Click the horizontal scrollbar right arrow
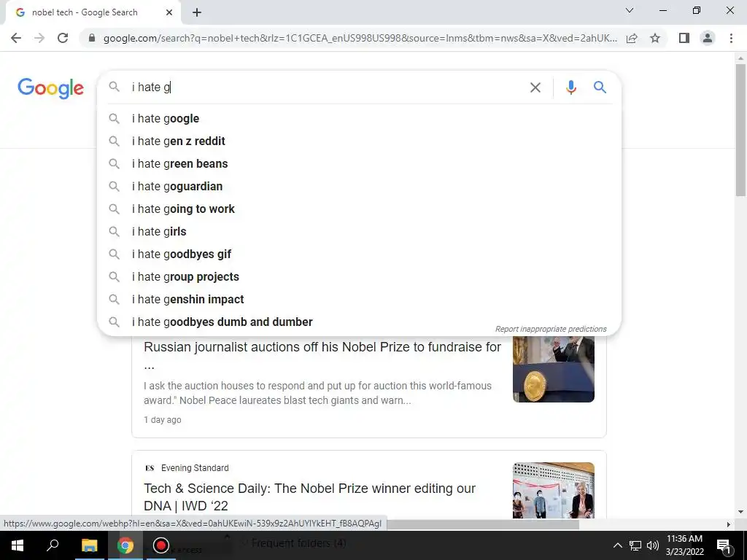Viewport: 747px width, 560px height. 729,524
